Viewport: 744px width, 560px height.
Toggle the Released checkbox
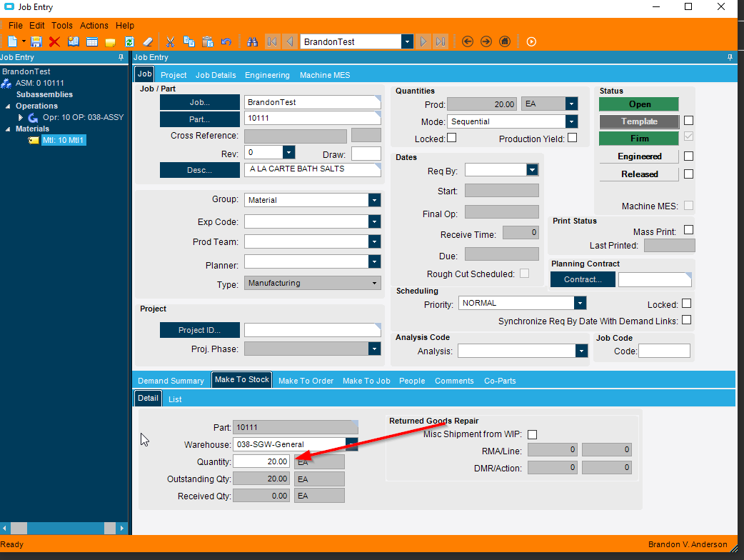[x=688, y=174]
